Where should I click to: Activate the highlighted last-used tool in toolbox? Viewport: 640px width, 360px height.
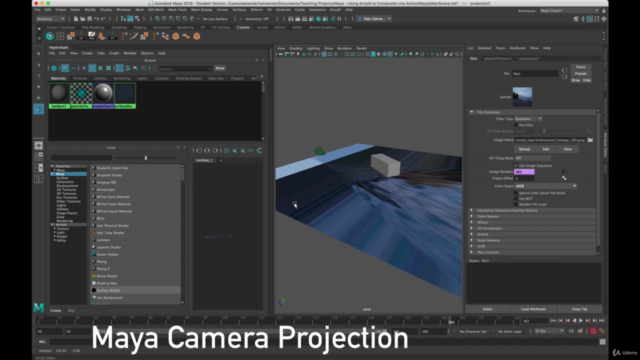39,109
